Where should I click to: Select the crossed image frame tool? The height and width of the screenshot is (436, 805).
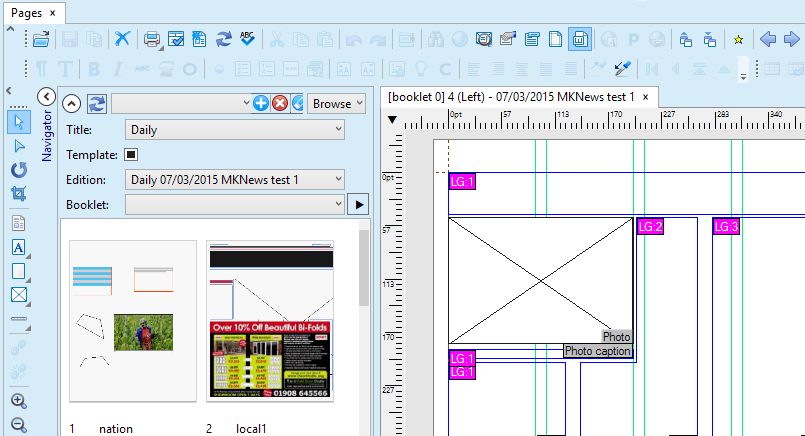(x=19, y=295)
